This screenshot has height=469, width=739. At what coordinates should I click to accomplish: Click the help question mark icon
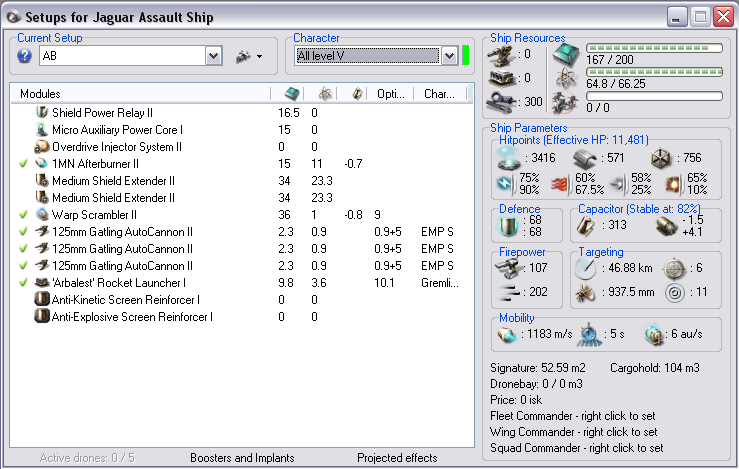25,56
